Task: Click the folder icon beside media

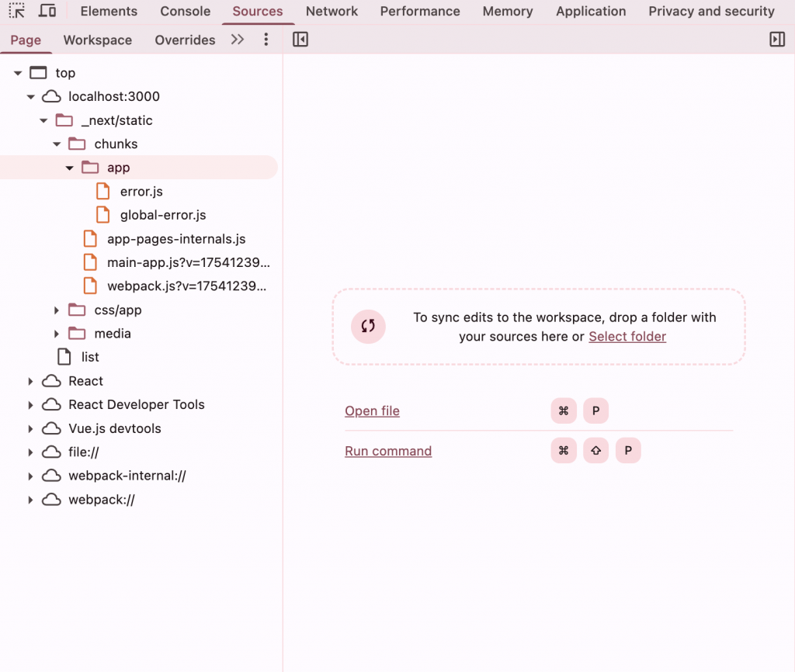Action: tap(77, 334)
